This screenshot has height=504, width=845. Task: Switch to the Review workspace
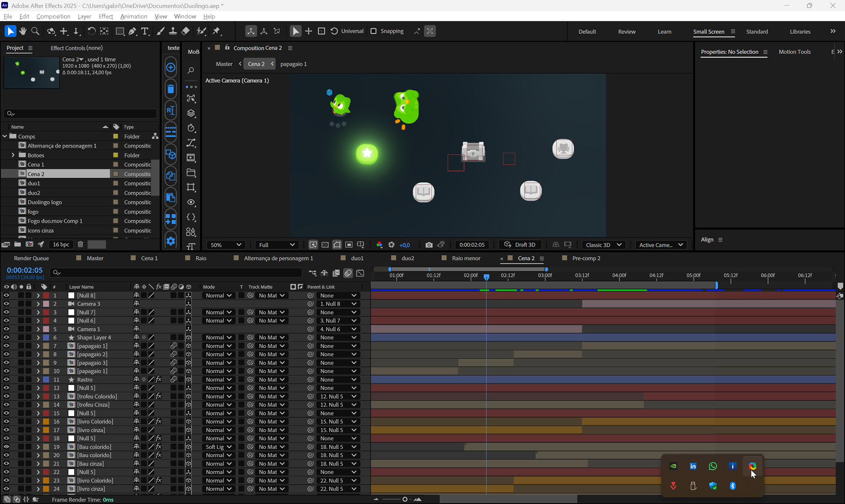pyautogui.click(x=626, y=32)
